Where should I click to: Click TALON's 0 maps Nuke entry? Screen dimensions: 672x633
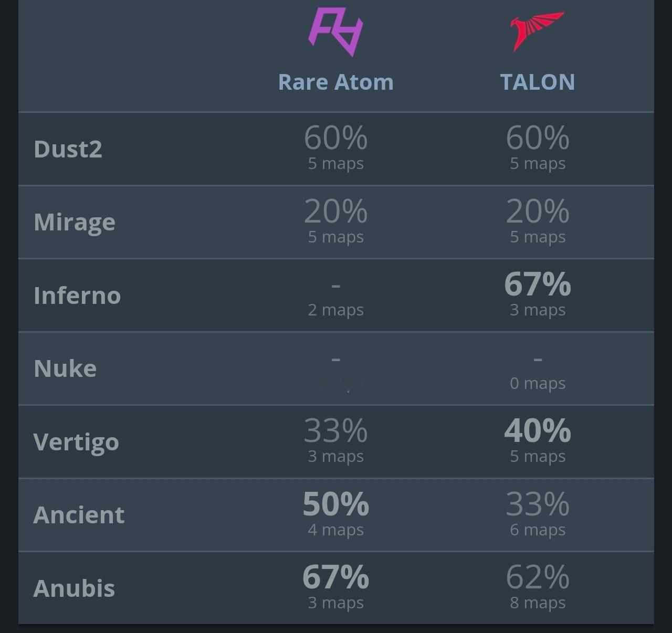(x=537, y=383)
